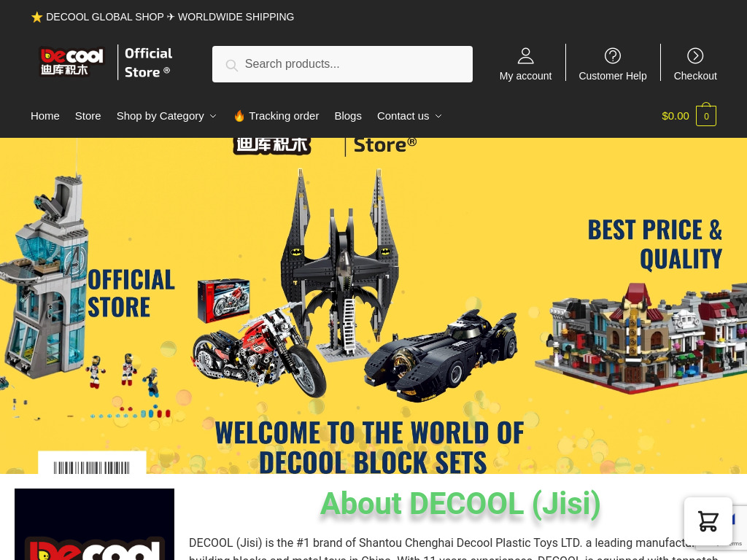The image size is (747, 560).
Task: Focus the Search products field
Action: (x=342, y=64)
